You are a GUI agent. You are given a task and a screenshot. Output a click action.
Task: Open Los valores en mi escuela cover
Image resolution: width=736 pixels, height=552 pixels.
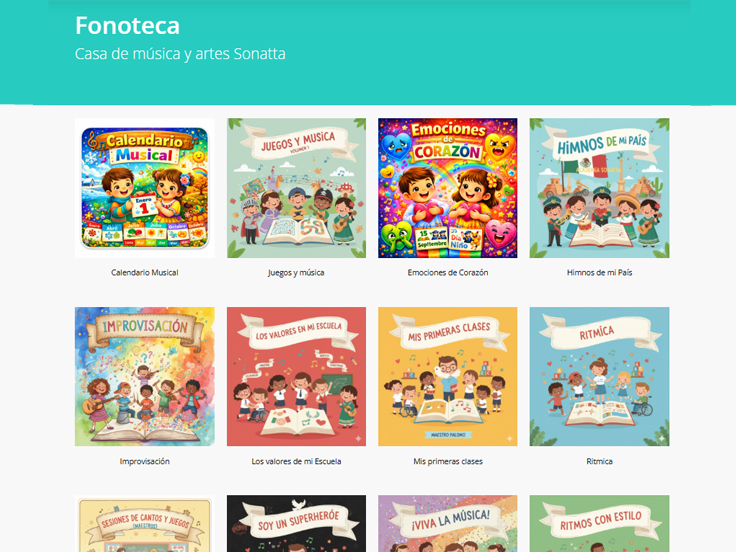296,376
